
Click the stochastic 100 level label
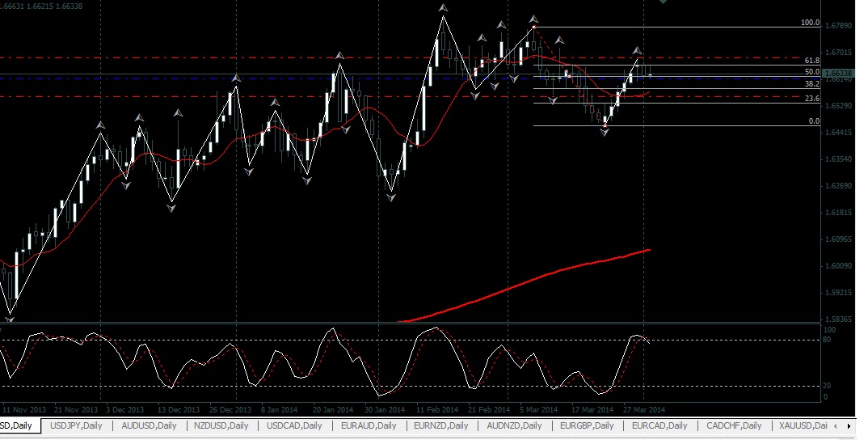pyautogui.click(x=828, y=330)
